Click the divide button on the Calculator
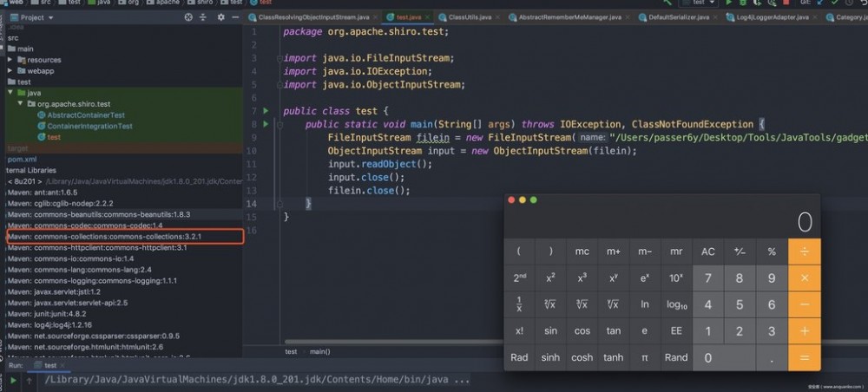The image size is (868, 392). pyautogui.click(x=805, y=252)
